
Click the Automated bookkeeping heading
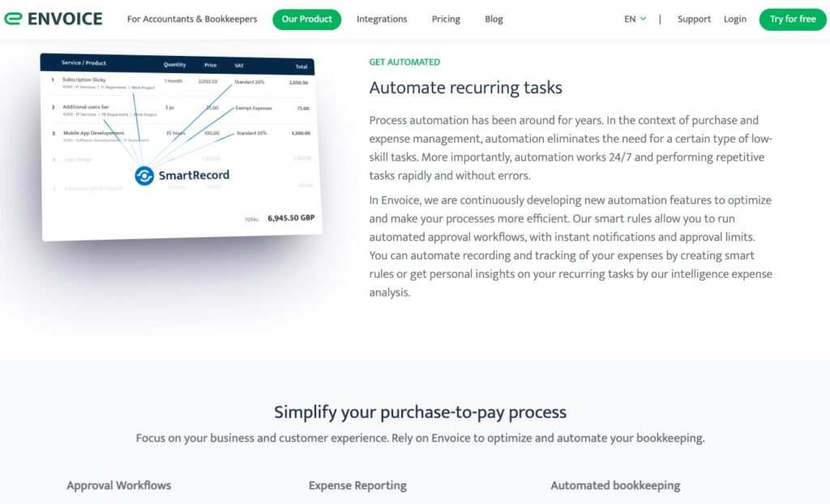pyautogui.click(x=616, y=485)
